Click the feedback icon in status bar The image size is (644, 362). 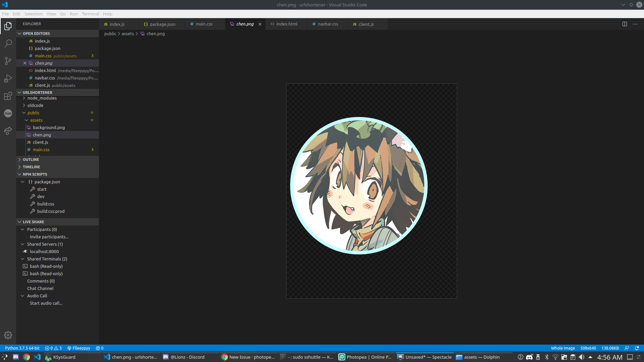627,348
